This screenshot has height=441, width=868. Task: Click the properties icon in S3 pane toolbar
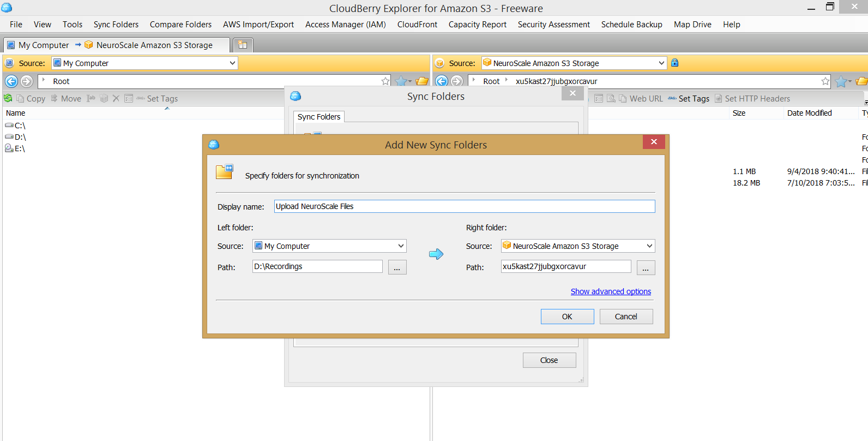(599, 98)
